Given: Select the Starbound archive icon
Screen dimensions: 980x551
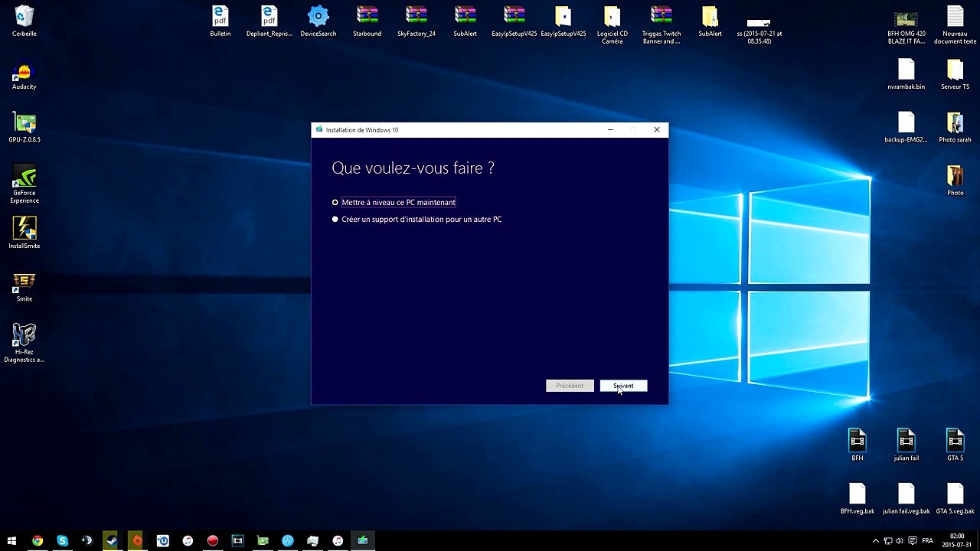Looking at the screenshot, I should [x=367, y=21].
